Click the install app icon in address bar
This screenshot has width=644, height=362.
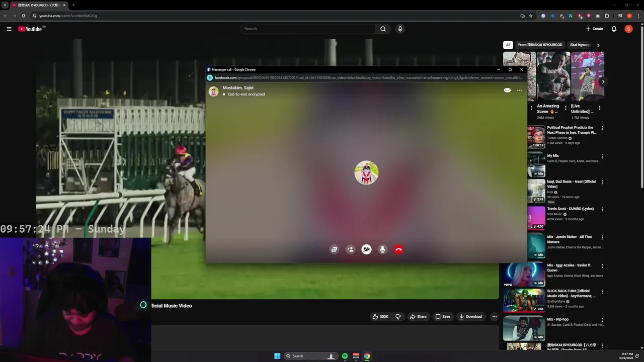(522, 16)
